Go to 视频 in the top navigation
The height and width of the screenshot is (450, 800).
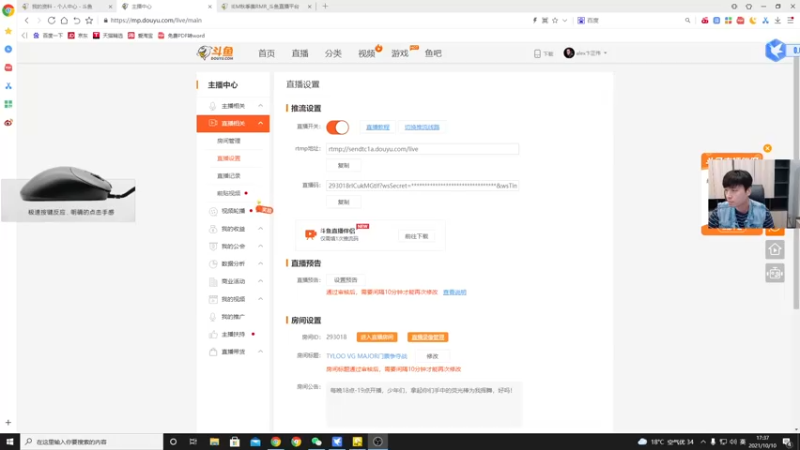click(x=366, y=53)
